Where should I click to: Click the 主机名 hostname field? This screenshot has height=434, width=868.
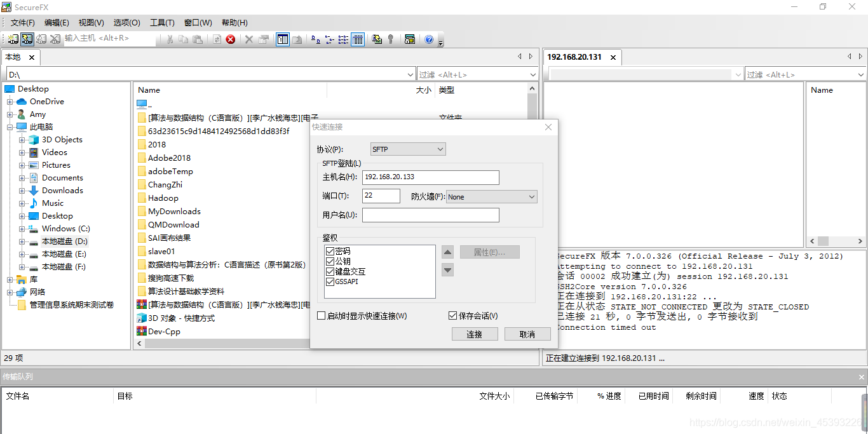[x=431, y=177]
